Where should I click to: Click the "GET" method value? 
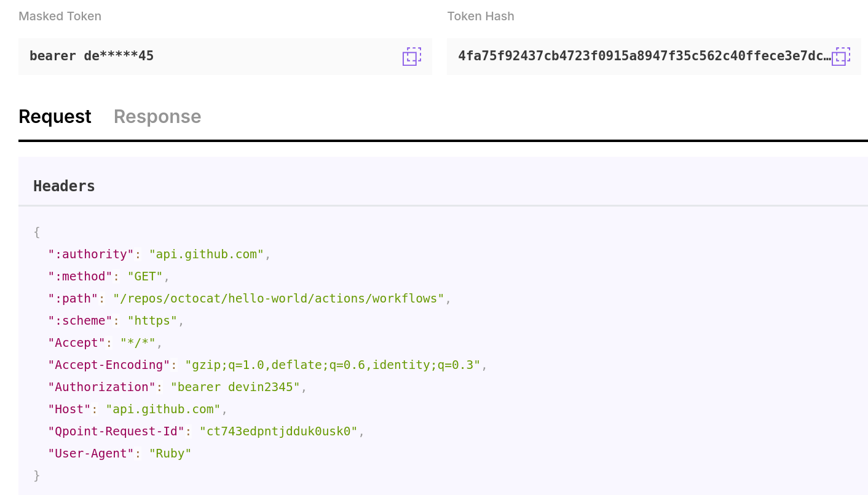(145, 277)
